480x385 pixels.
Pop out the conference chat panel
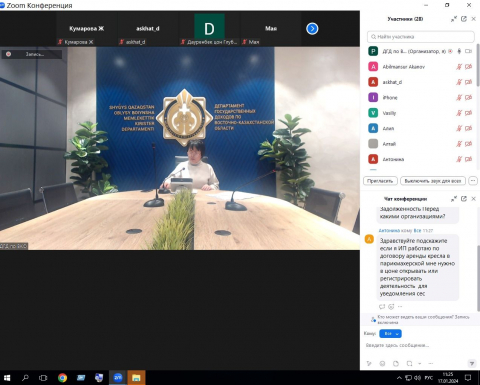click(x=464, y=199)
